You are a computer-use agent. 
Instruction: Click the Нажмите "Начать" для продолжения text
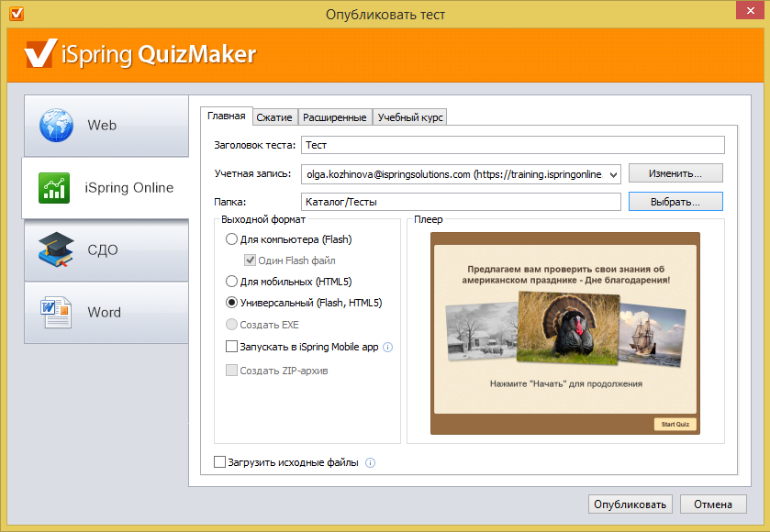tap(565, 383)
